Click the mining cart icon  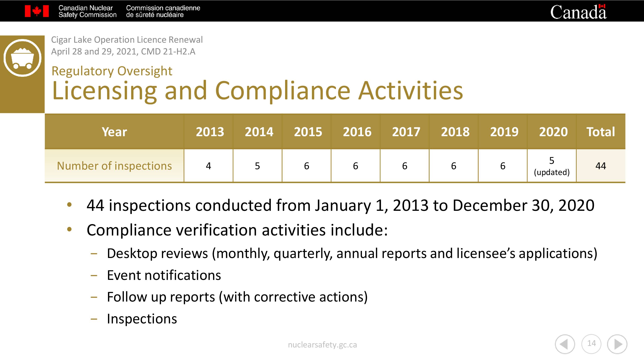point(23,58)
